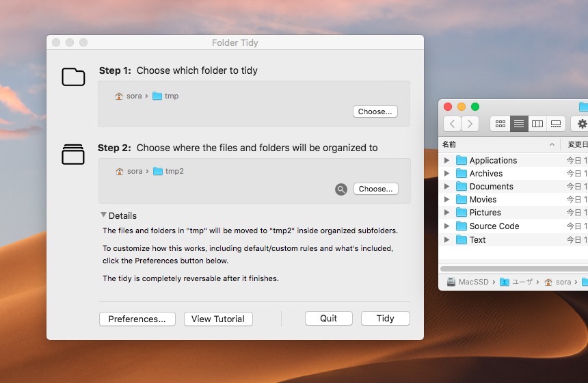Click the Documents folder icon in Finder
This screenshot has height=383, width=588.
[x=462, y=187]
